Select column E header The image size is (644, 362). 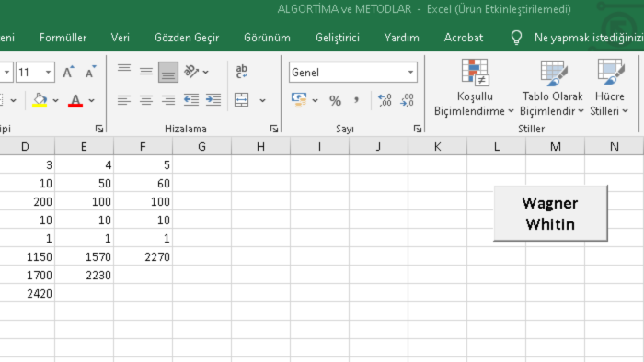coord(84,147)
